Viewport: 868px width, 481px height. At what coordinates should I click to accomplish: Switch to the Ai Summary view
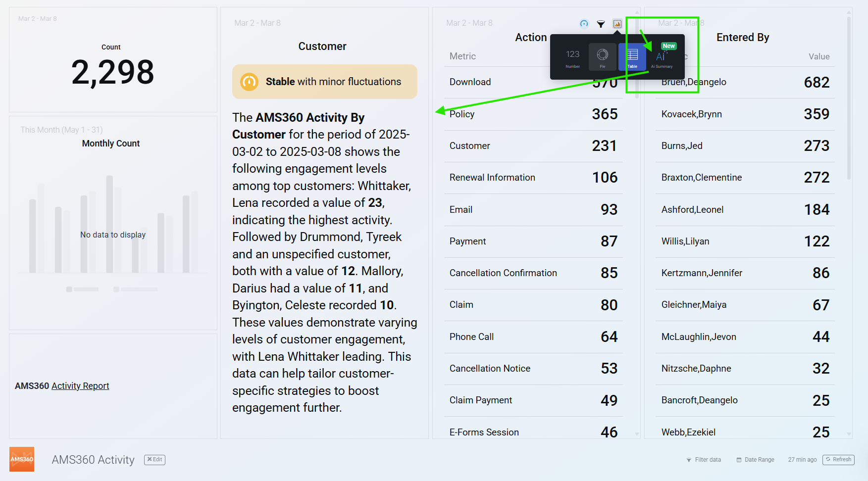tap(662, 57)
